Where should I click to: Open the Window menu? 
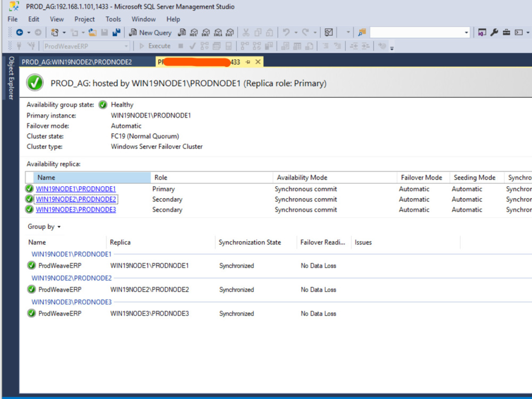(x=144, y=19)
